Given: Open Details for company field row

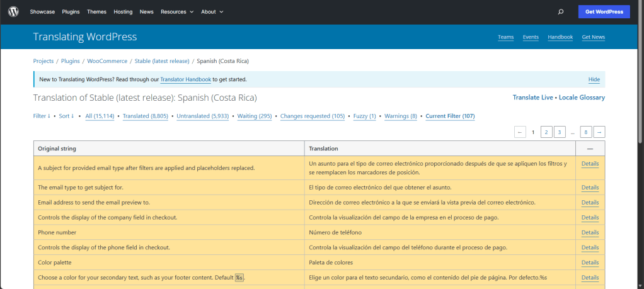Looking at the screenshot, I should [x=590, y=218].
